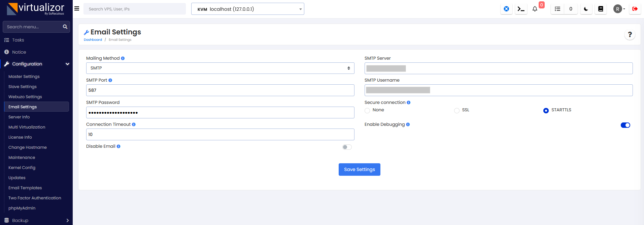The width and height of the screenshot is (644, 225).
Task: Toggle dark mode moon icon
Action: 586,9
